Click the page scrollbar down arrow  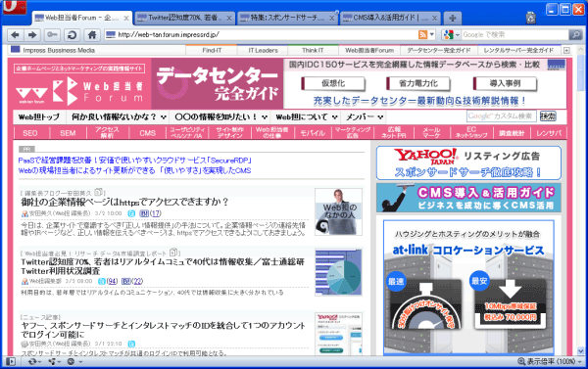[x=580, y=351]
